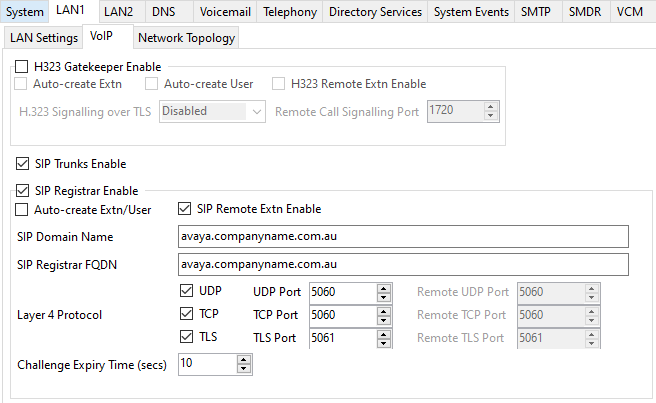Open the Network Topology sub-tab

[186, 38]
